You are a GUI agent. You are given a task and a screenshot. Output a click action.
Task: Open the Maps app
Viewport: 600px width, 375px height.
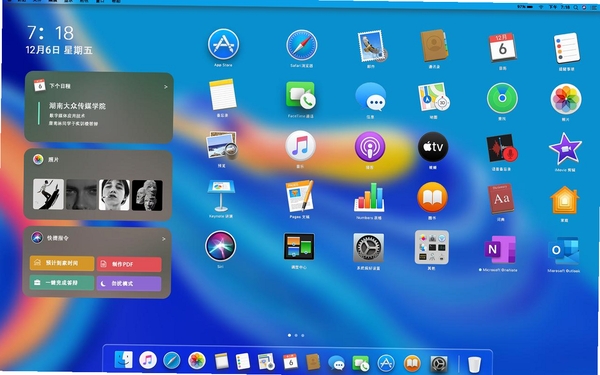coord(434,97)
